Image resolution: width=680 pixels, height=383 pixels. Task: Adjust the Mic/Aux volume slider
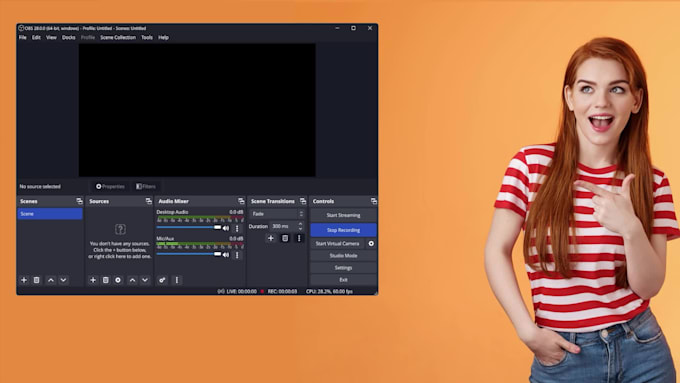(189, 254)
